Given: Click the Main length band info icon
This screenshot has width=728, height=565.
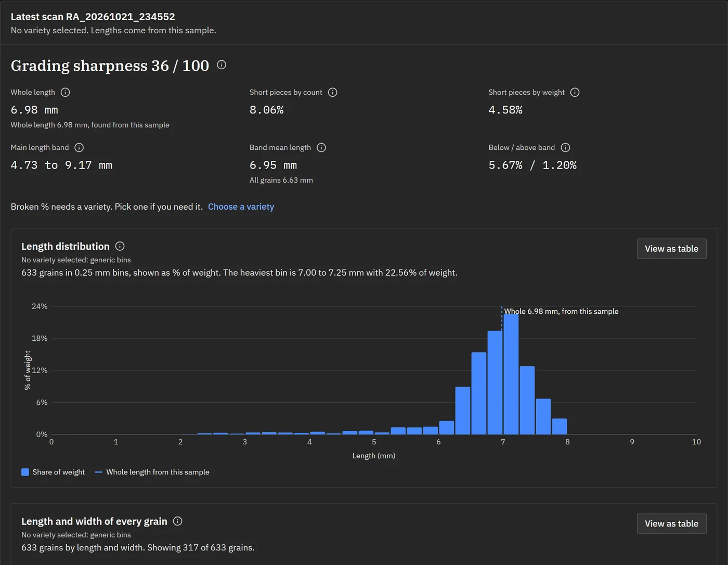Looking at the screenshot, I should coord(79,148).
